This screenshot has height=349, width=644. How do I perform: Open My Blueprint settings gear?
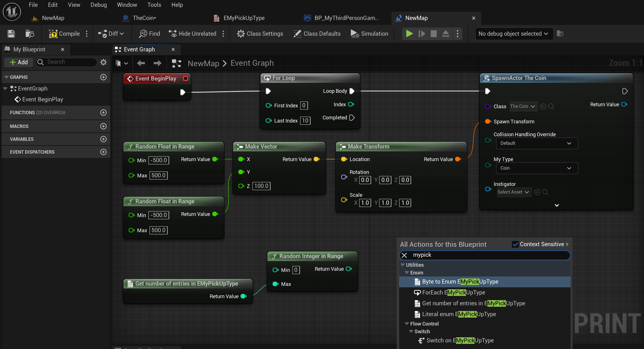pos(103,62)
